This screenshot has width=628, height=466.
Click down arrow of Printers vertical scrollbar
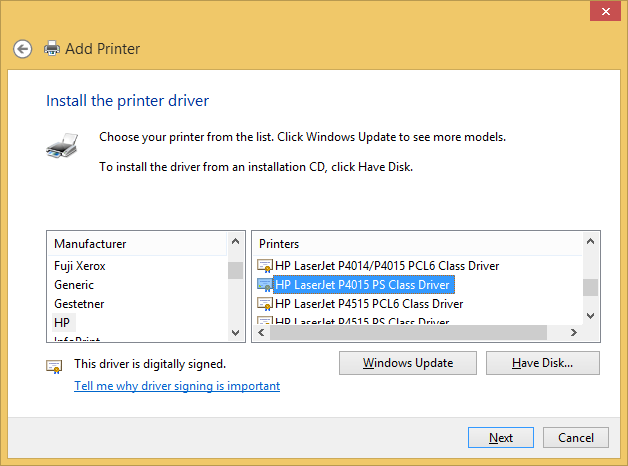[591, 315]
